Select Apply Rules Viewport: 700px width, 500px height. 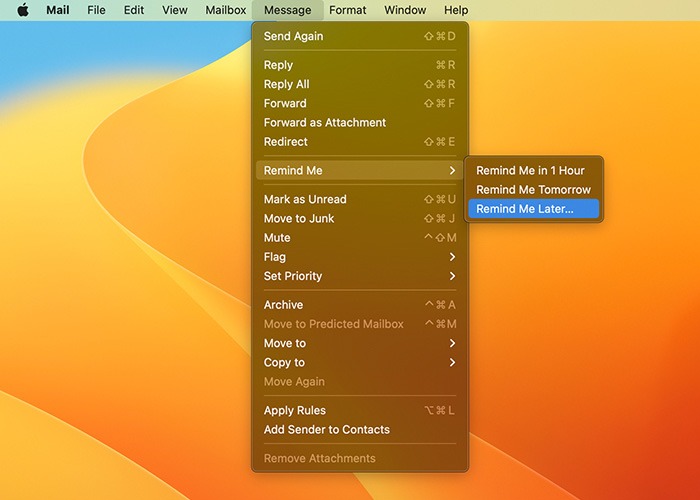point(360,411)
